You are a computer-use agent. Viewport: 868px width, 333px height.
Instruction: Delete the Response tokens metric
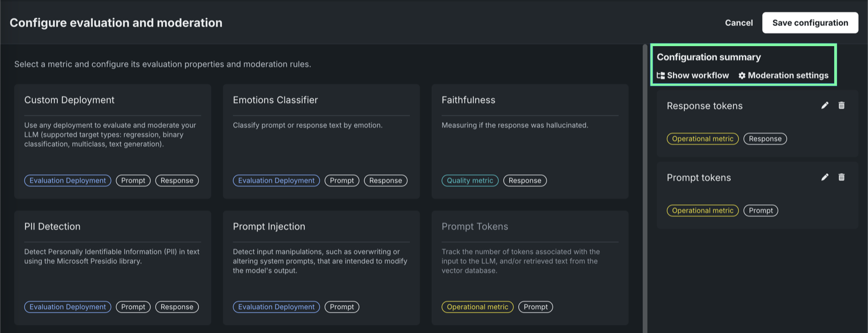coord(841,106)
